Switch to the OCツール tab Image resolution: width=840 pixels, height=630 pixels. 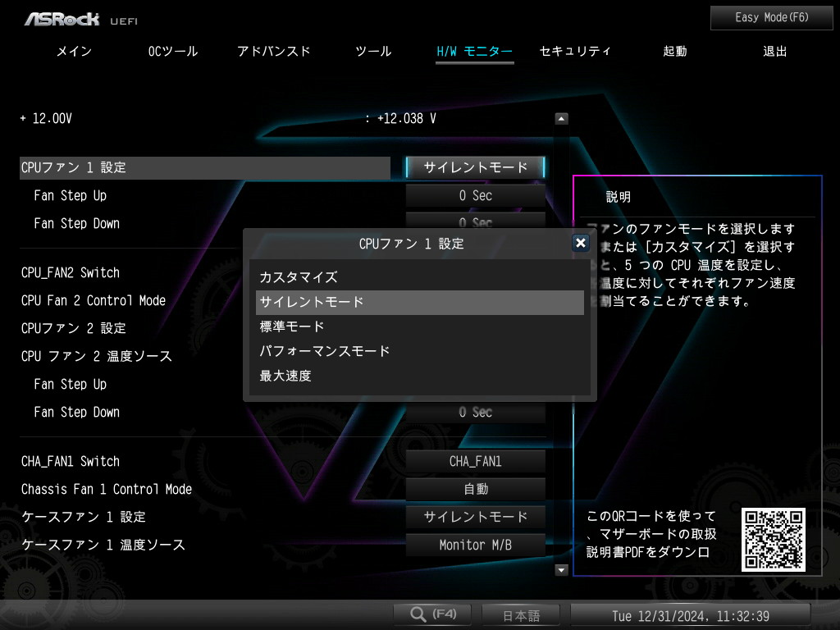173,52
